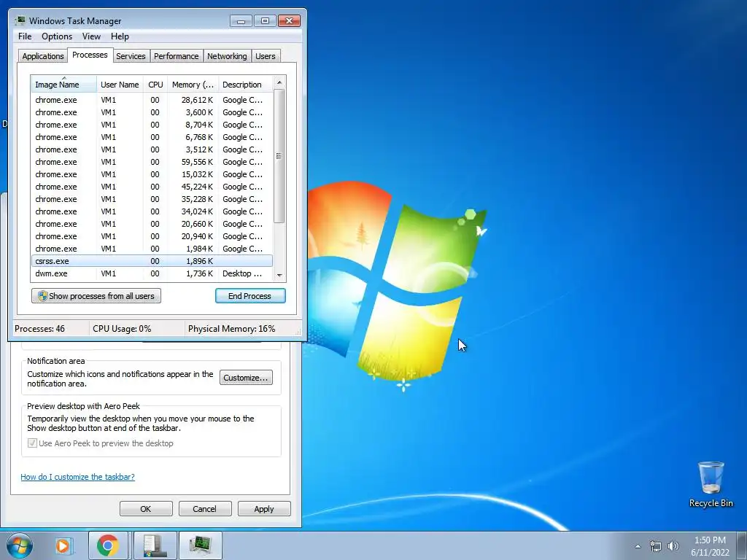
Task: Click the Task Manager title bar icon
Action: [20, 20]
